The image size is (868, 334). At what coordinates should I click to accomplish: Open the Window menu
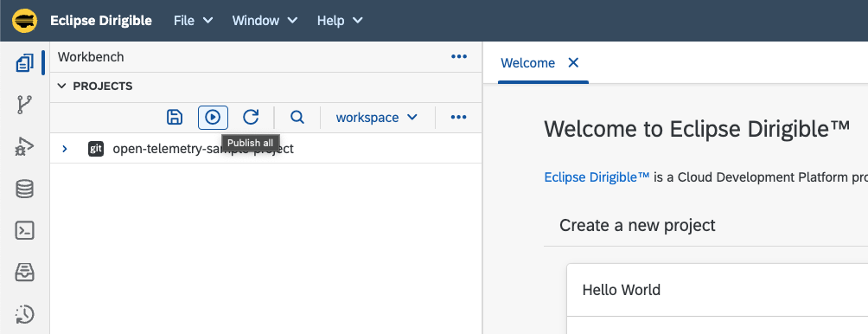[x=265, y=21]
